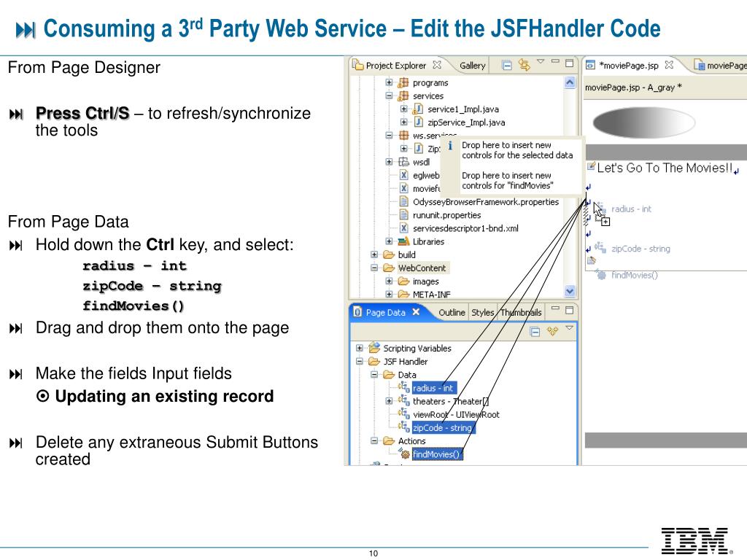Viewport: 747px width, 560px height.
Task: Expand theaters - Theater[] node
Action: (389, 401)
